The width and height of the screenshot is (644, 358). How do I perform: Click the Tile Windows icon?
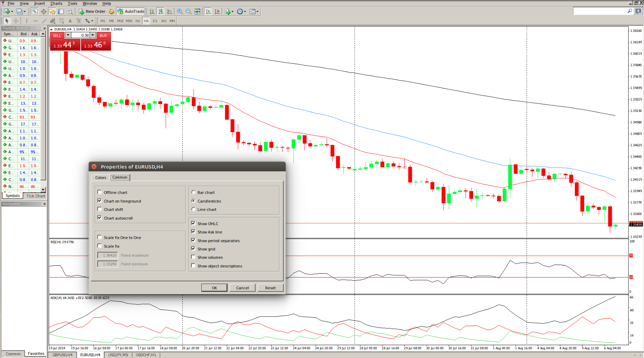click(197, 11)
